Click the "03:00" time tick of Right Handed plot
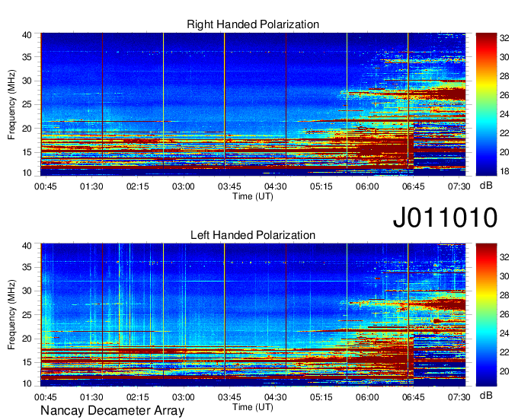Screen dimensions: 518x420 [x=184, y=186]
